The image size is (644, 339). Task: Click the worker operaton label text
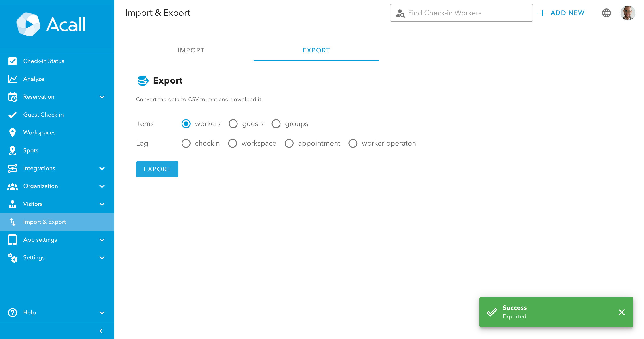point(389,144)
